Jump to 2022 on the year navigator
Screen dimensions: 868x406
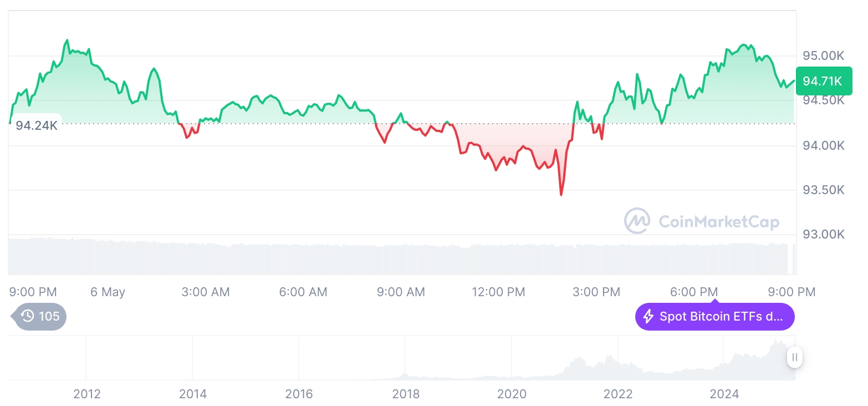(618, 394)
